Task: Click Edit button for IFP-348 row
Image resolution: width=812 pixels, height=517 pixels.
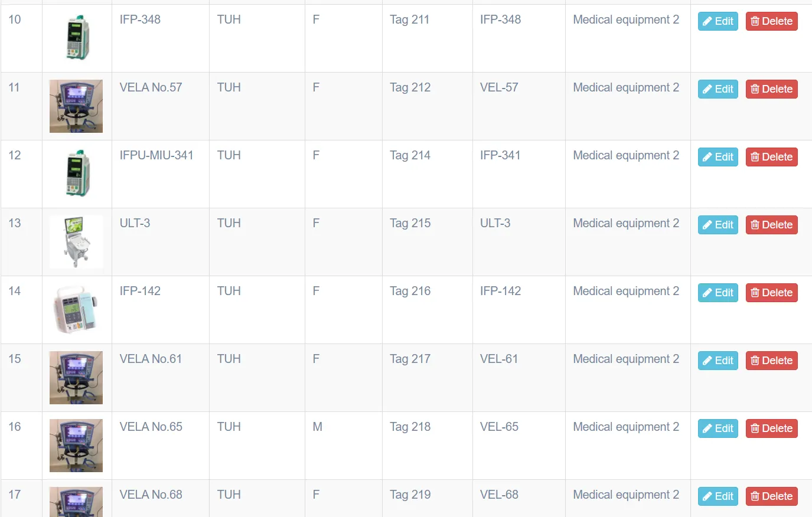Action: click(718, 21)
